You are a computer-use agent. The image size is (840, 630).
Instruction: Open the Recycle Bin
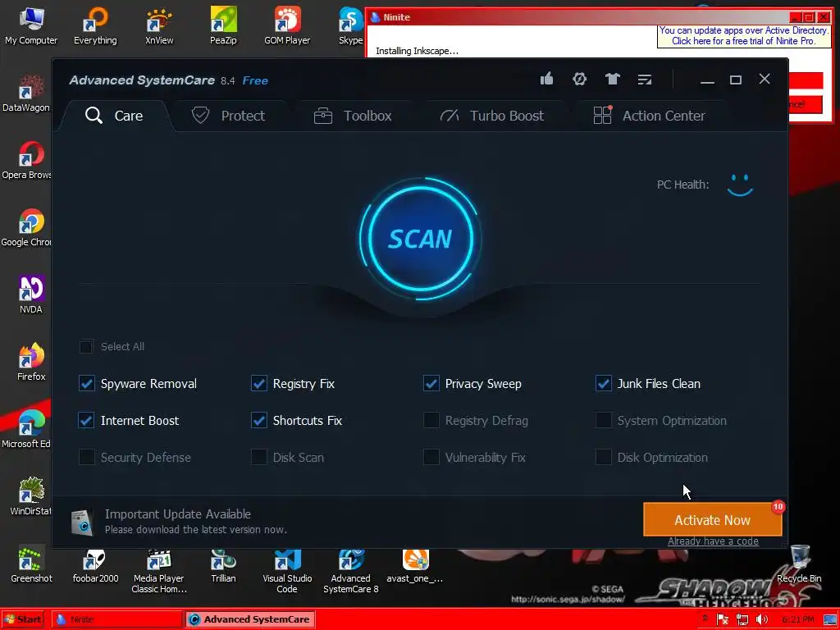799,564
